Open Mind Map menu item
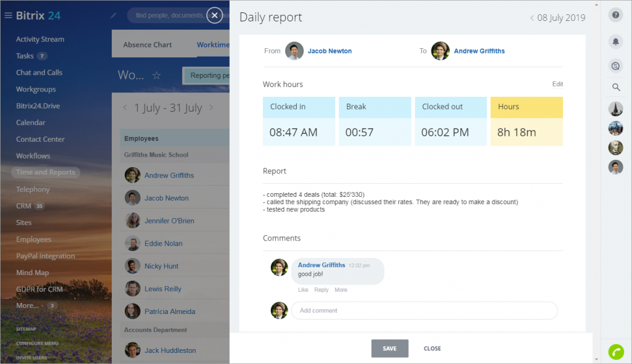Image resolution: width=632 pixels, height=364 pixels. [32, 273]
